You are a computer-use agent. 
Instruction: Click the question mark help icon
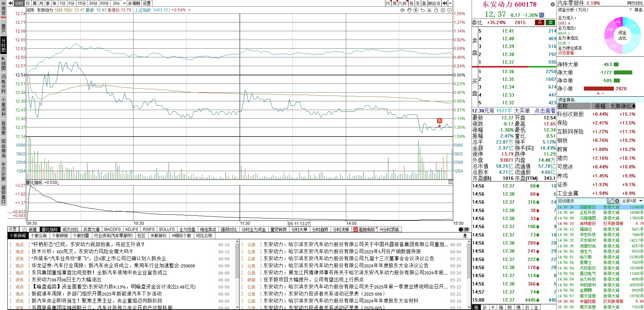point(631,10)
